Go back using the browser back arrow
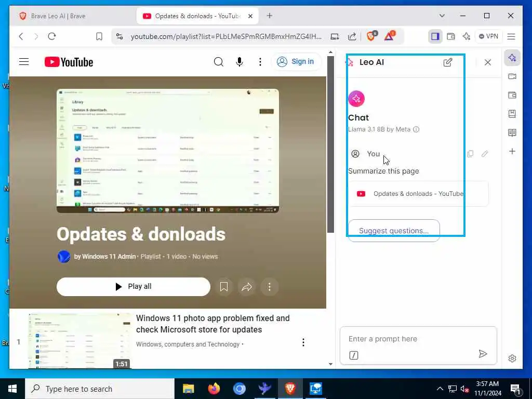532x399 pixels. coord(21,36)
